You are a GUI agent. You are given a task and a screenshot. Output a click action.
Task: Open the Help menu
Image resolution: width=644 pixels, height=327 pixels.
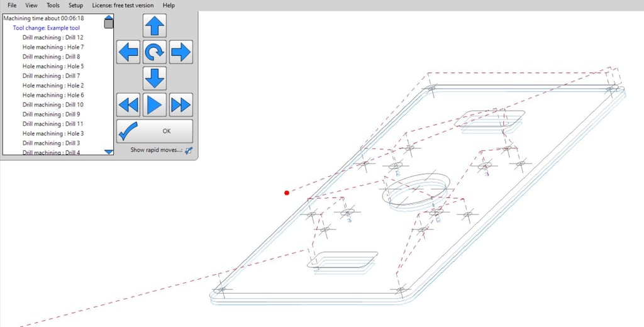point(169,5)
